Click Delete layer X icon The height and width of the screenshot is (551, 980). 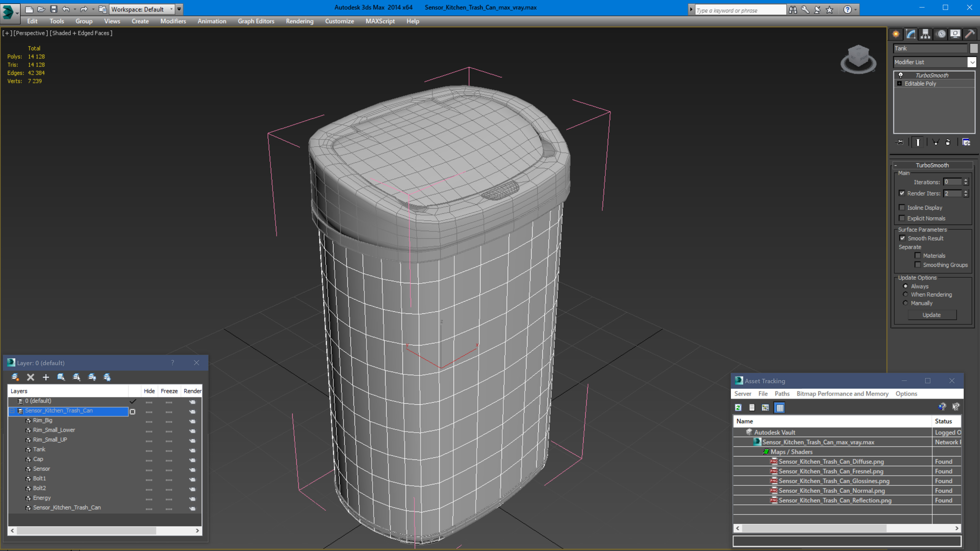click(30, 377)
